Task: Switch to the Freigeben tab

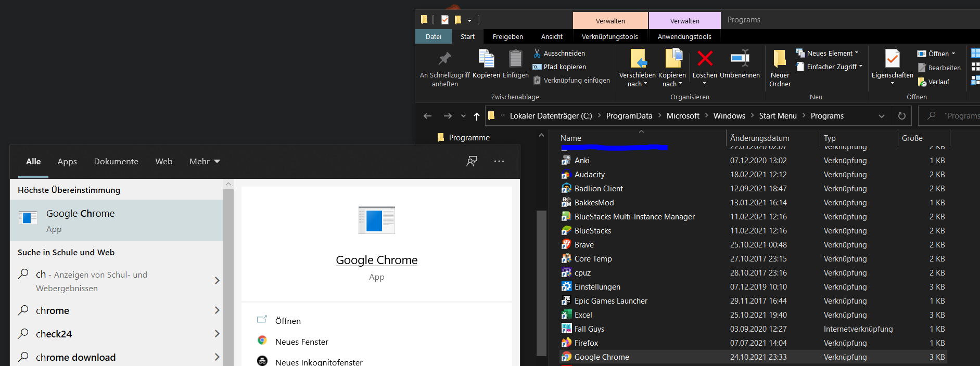Action: click(507, 36)
